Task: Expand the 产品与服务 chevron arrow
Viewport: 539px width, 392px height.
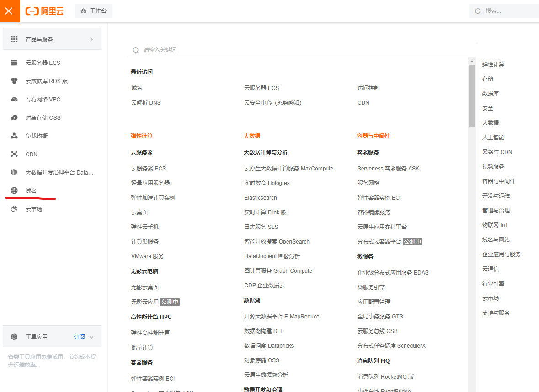Action: point(91,39)
